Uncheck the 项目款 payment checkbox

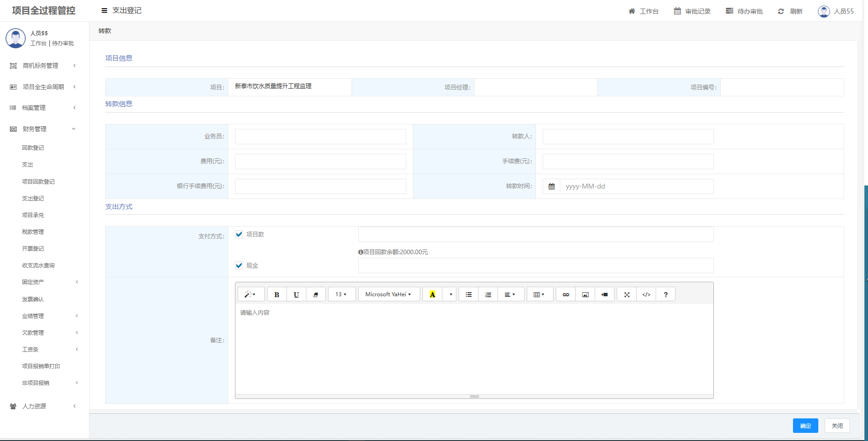(x=239, y=234)
